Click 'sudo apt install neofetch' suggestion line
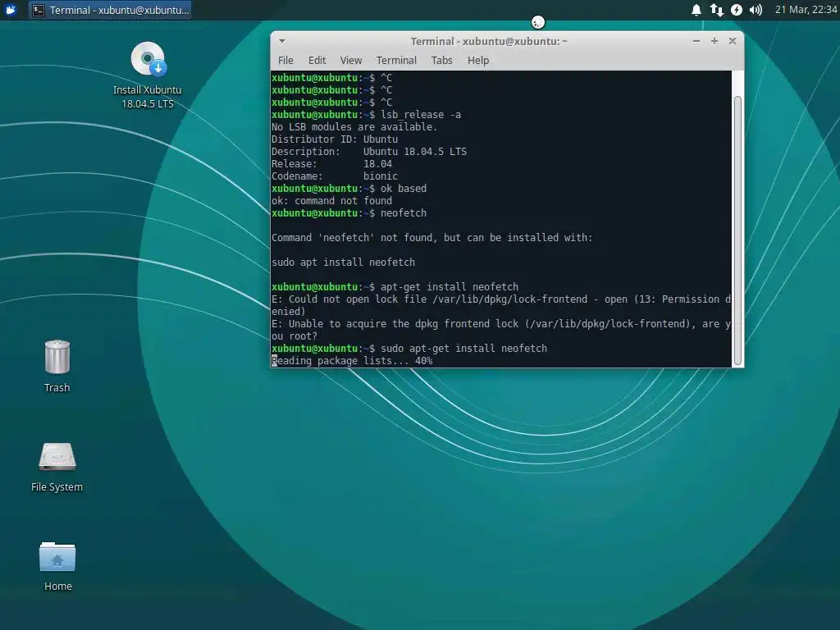This screenshot has height=630, width=840. tap(344, 262)
